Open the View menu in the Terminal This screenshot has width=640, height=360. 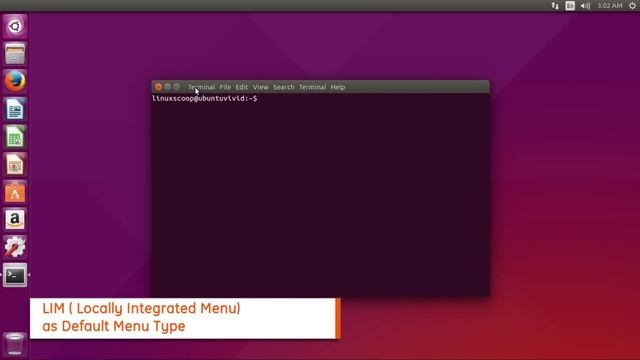(260, 87)
